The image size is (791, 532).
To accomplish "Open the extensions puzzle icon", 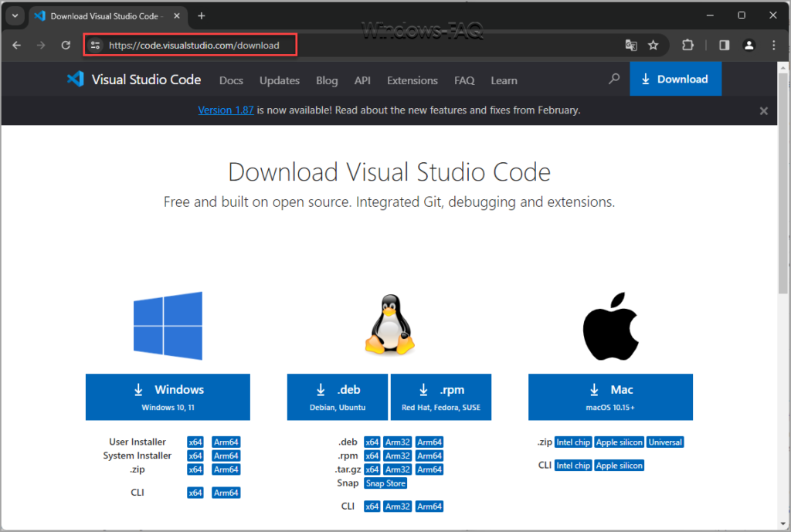I will coord(687,46).
